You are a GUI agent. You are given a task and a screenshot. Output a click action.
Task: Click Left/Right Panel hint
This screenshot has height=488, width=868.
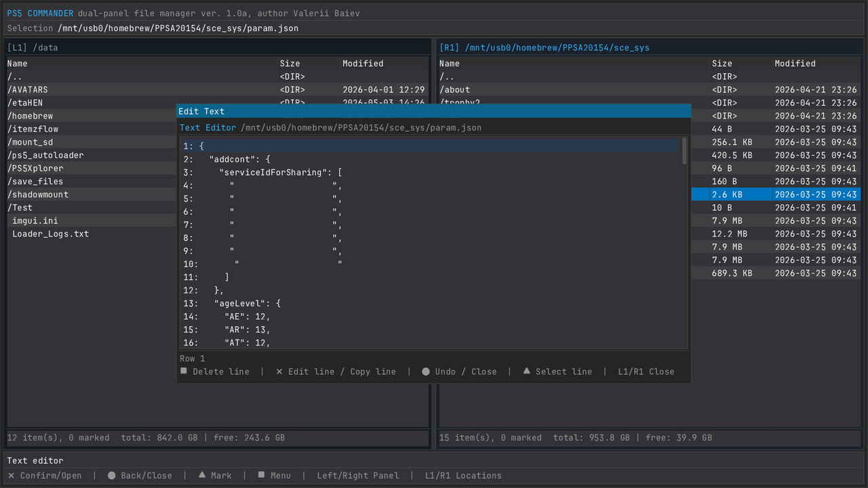tap(357, 476)
